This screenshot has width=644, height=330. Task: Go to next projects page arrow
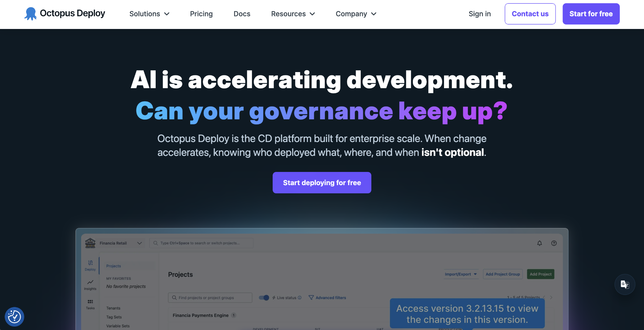[x=551, y=297]
